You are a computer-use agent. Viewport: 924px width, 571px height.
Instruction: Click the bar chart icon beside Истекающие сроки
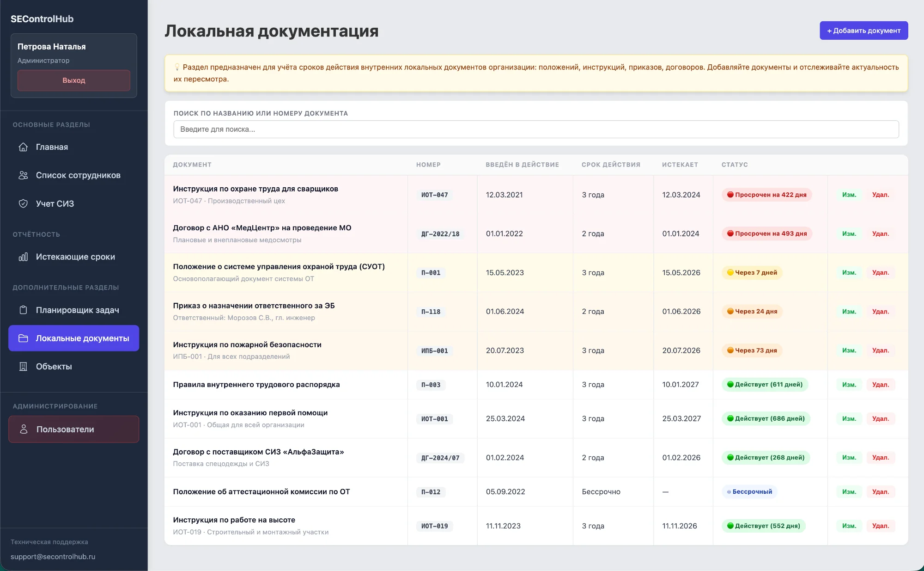coord(23,257)
